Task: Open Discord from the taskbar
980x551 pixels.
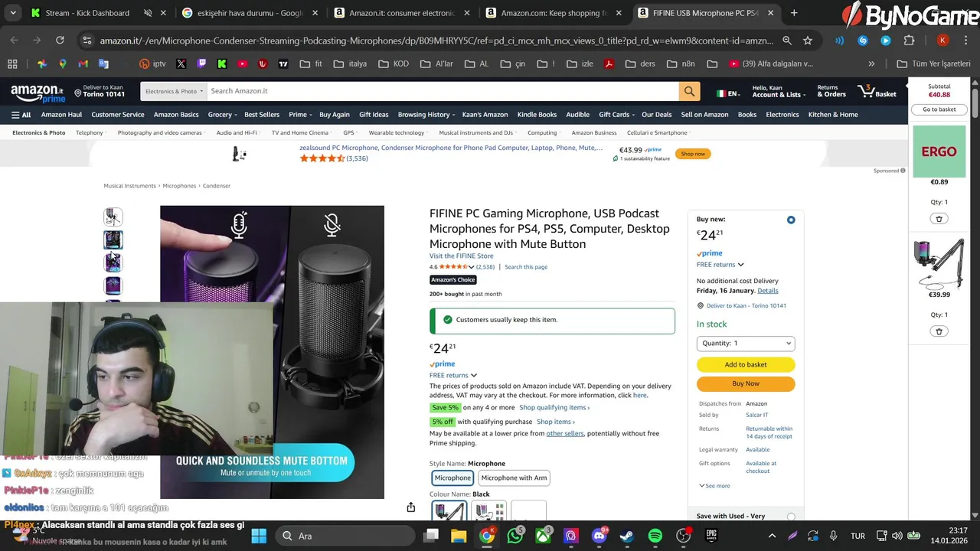Action: click(x=599, y=536)
